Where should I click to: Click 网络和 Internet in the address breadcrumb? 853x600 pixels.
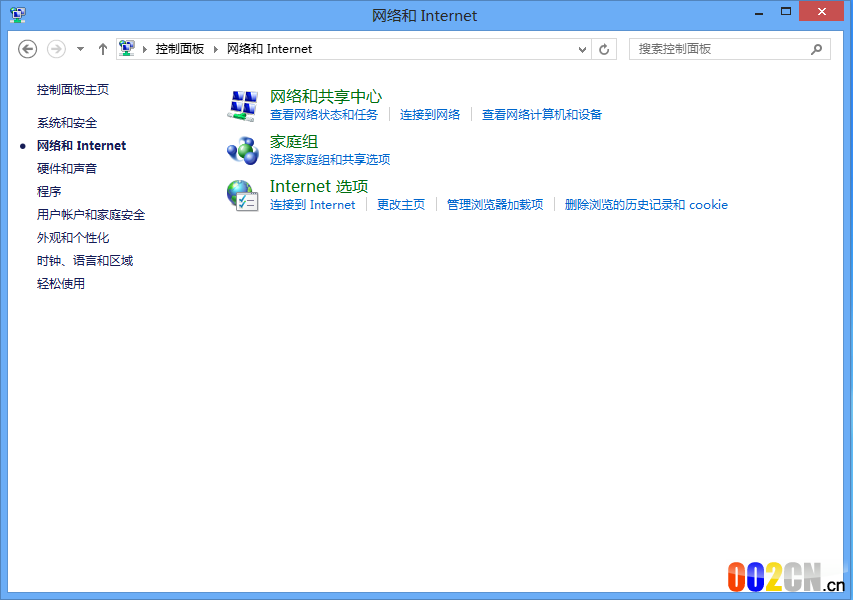pos(269,49)
